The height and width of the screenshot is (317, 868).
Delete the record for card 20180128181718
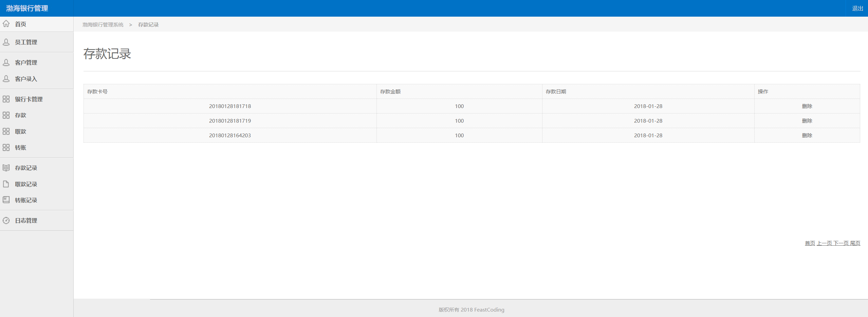point(807,106)
